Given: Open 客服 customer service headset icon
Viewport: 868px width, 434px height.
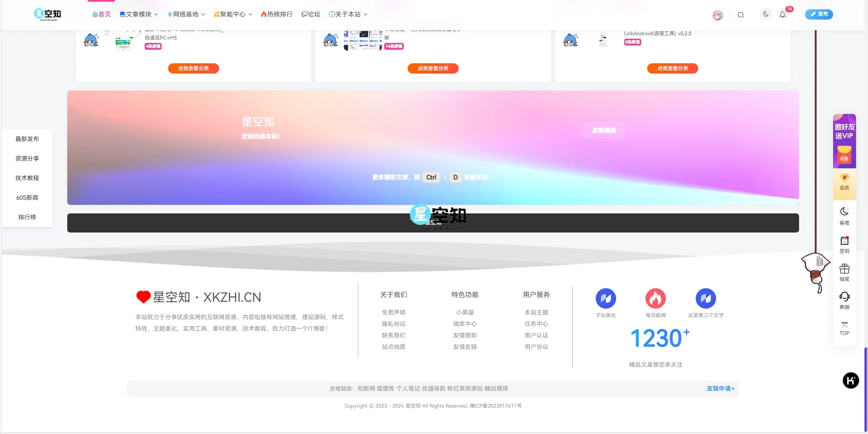Looking at the screenshot, I should pos(845,297).
